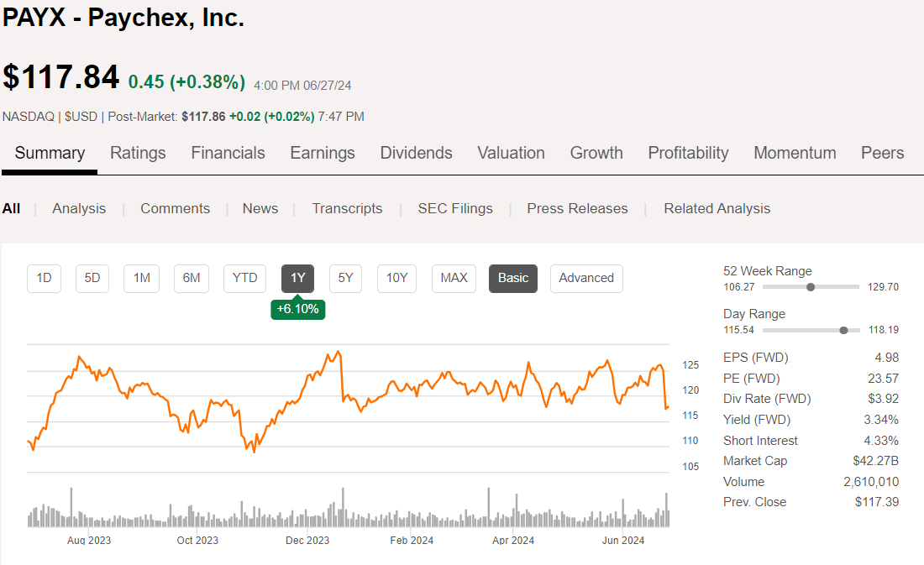
Task: Enable the Advanced chart mode
Action: pos(586,278)
